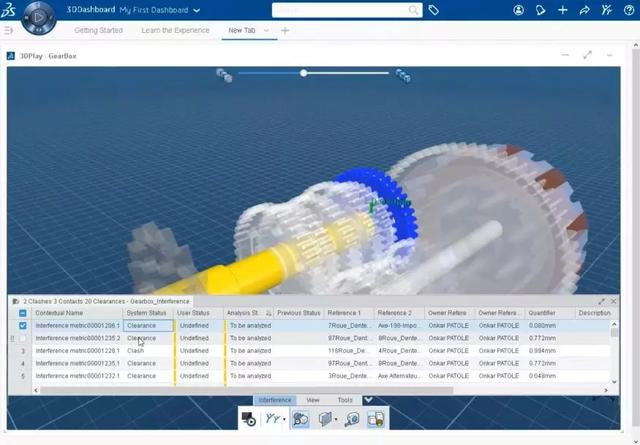Click the 118Roue_De... reference cell
The height and width of the screenshot is (445, 640).
coord(349,351)
